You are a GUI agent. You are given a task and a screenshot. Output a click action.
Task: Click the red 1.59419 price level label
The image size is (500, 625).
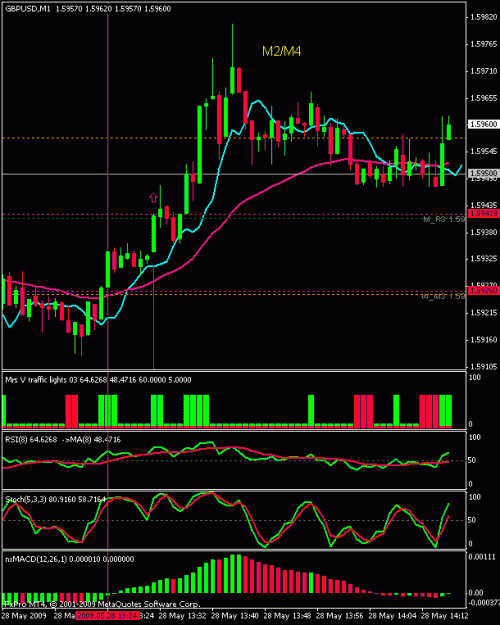[483, 214]
